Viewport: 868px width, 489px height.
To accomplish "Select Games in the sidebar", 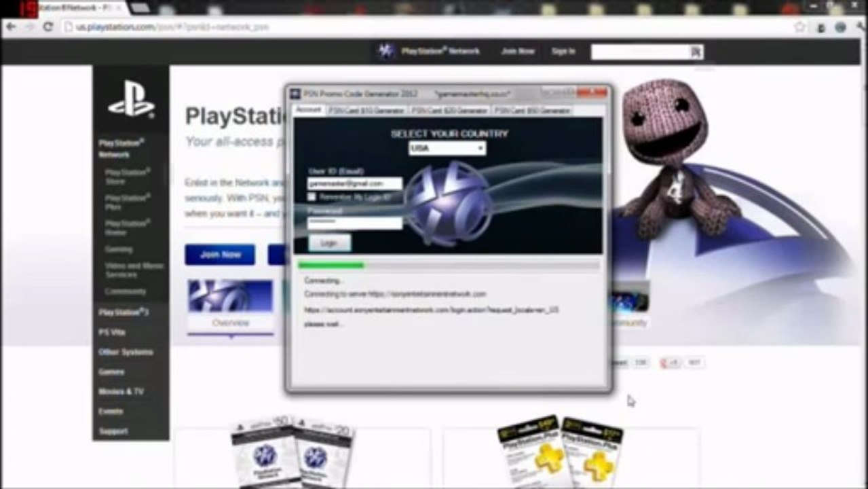I will click(x=111, y=372).
